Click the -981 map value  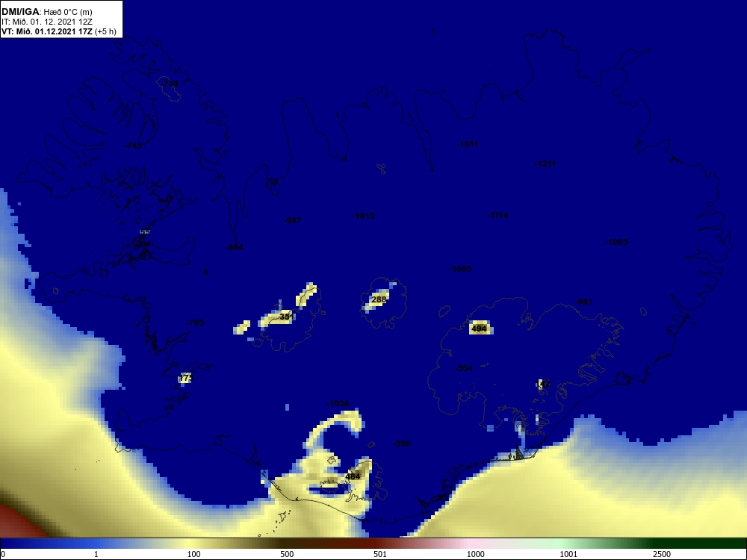pyautogui.click(x=584, y=302)
